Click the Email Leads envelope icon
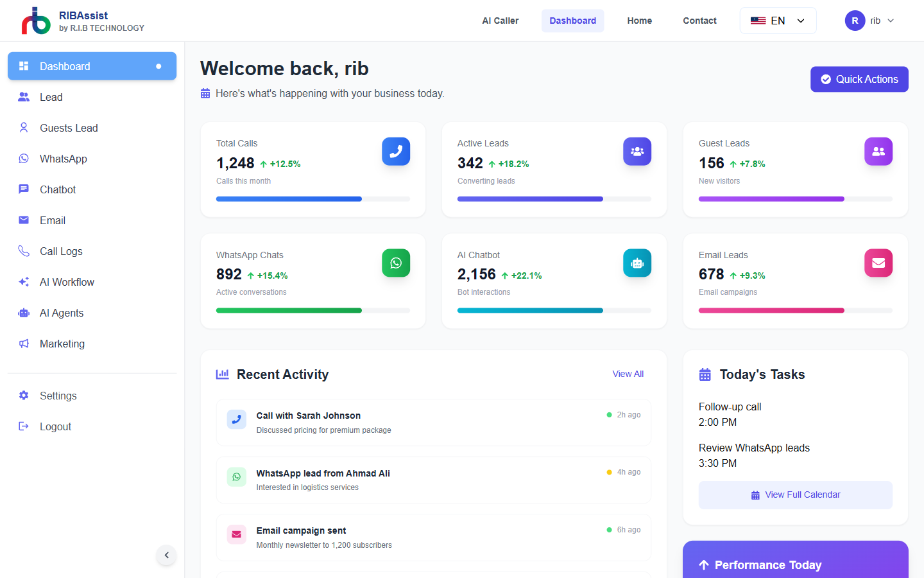Image resolution: width=924 pixels, height=578 pixels. pyautogui.click(x=878, y=263)
